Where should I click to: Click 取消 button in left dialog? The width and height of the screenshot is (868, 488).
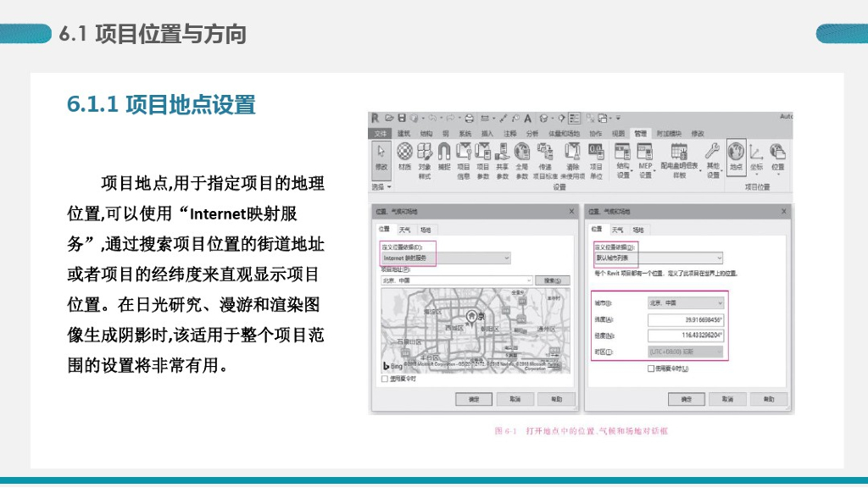[x=515, y=399]
